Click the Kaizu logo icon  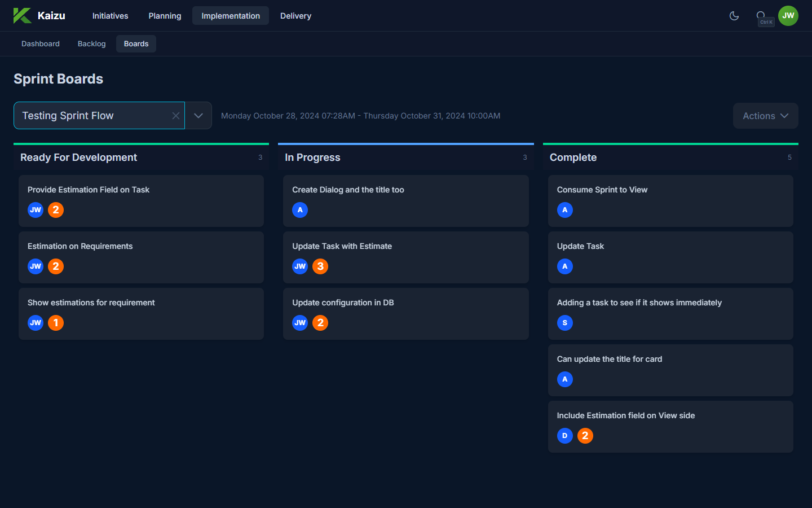pyautogui.click(x=23, y=16)
